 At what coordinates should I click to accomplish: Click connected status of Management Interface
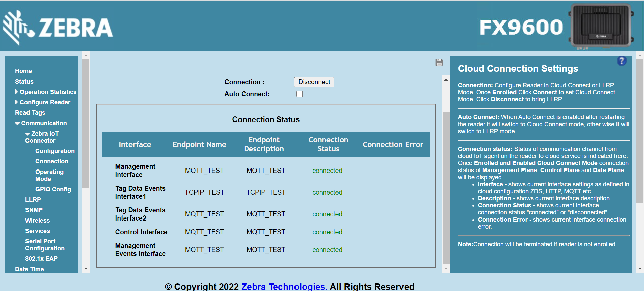[x=327, y=171]
